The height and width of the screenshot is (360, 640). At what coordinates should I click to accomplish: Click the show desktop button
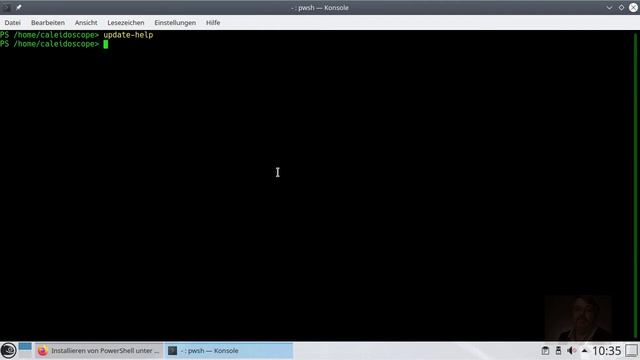pyautogui.click(x=631, y=351)
